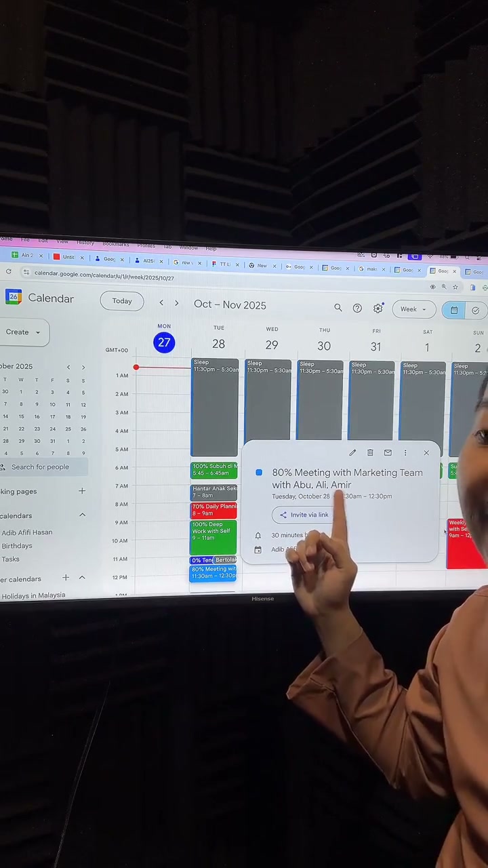
Task: Open '80% Meeting' 11:30am event block
Action: pyautogui.click(x=213, y=573)
